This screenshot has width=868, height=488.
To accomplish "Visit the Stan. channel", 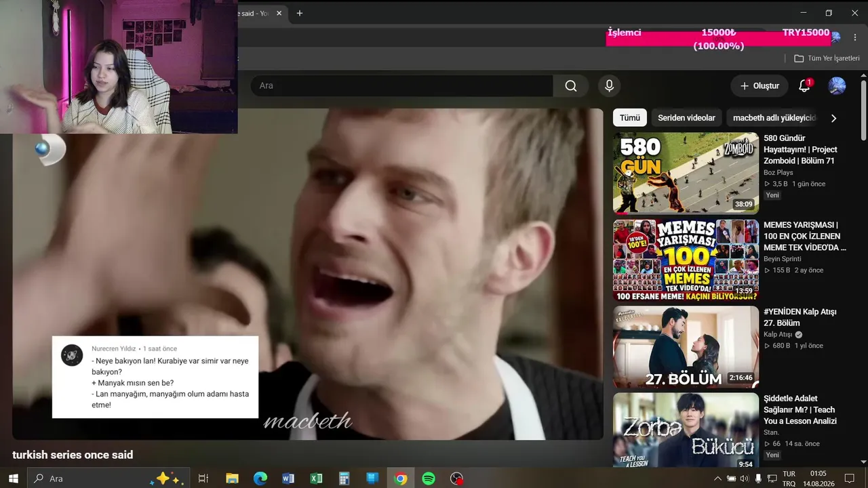I will [771, 432].
